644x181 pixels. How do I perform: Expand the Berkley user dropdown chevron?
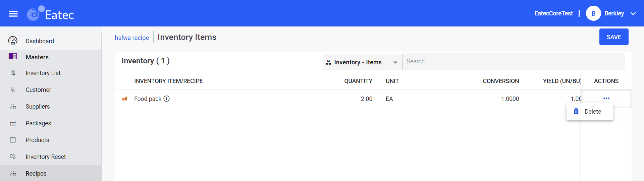point(633,14)
